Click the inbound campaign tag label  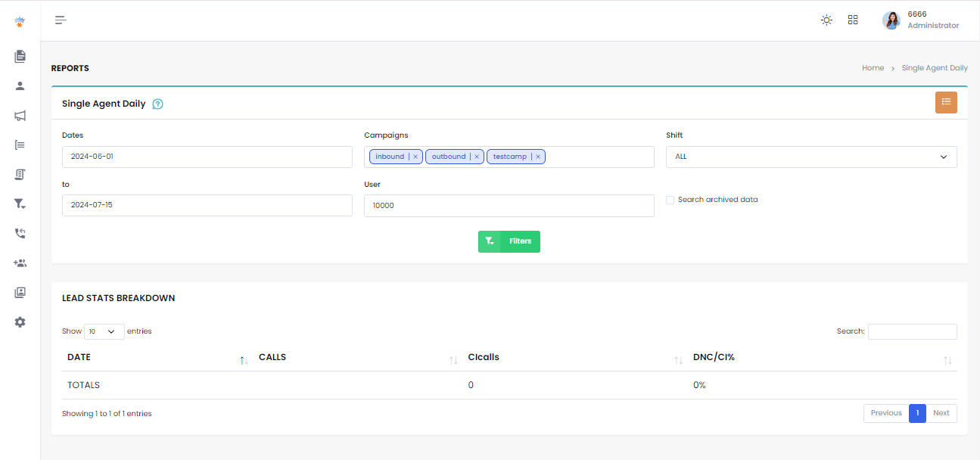390,157
